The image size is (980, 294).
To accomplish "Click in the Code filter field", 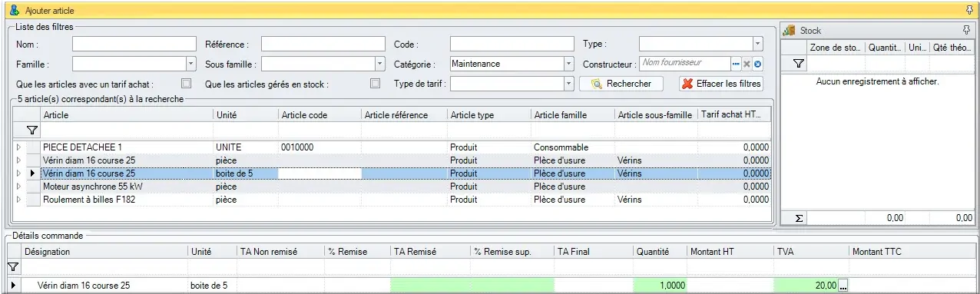I will click(x=512, y=44).
